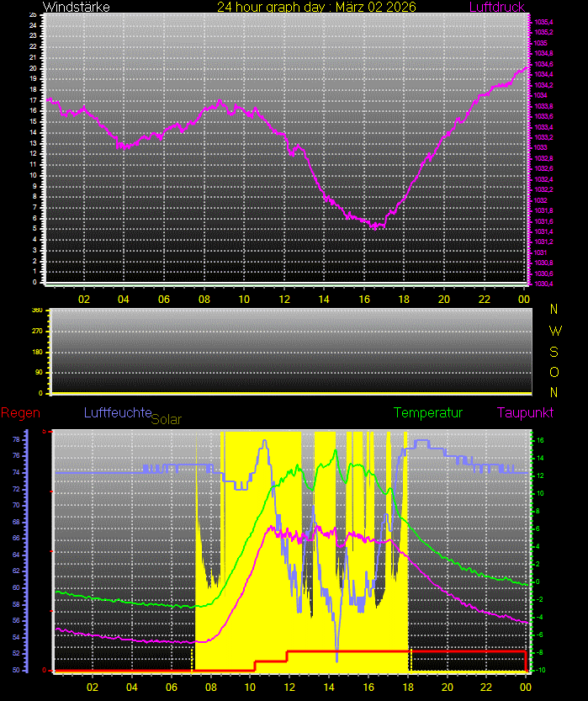Click the W compass direction letter

tap(554, 331)
